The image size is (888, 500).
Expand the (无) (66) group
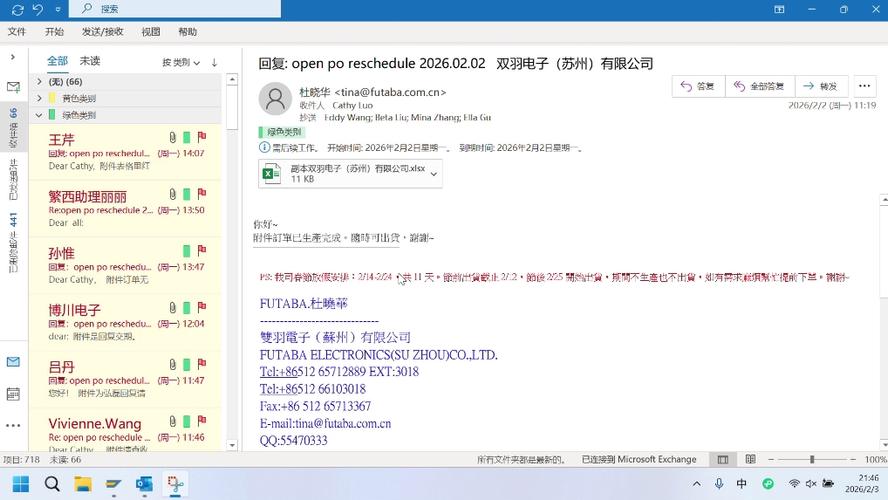39,82
